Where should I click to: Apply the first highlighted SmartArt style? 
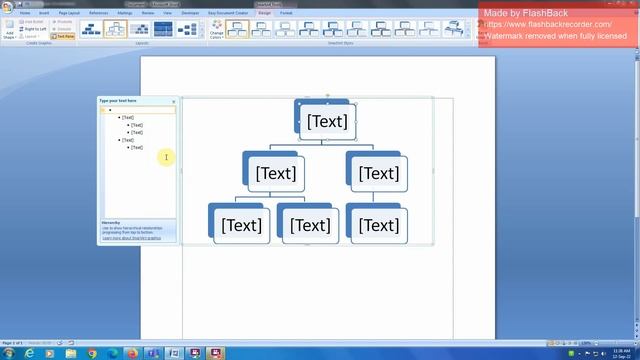pos(237,29)
